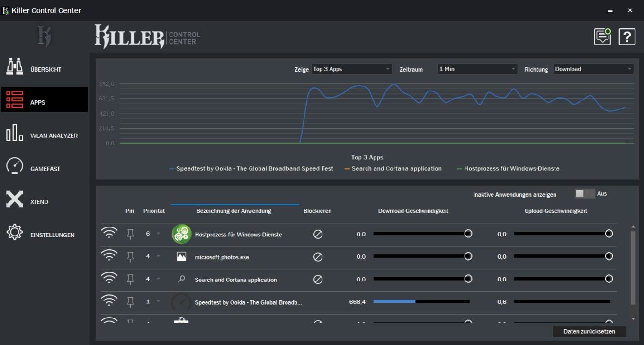The height and width of the screenshot is (345, 644).
Task: Sort by Download-Geschwindigkeit column header
Action: coord(413,211)
